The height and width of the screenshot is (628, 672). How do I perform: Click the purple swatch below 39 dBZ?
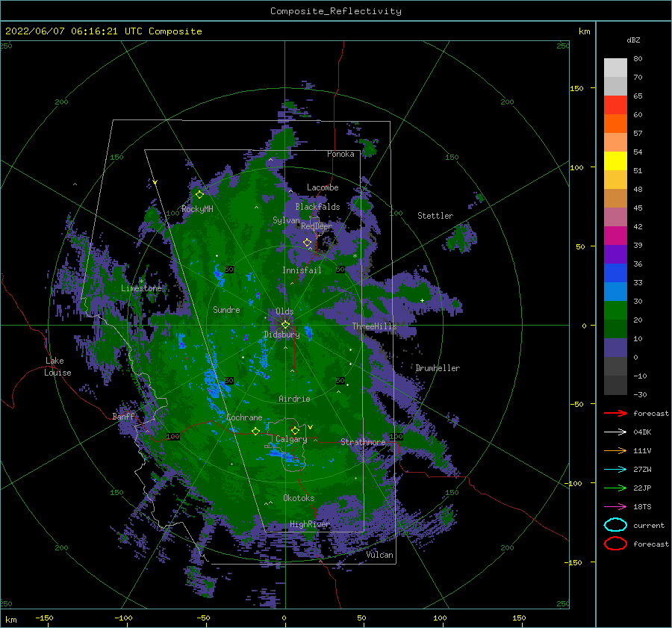(615, 254)
